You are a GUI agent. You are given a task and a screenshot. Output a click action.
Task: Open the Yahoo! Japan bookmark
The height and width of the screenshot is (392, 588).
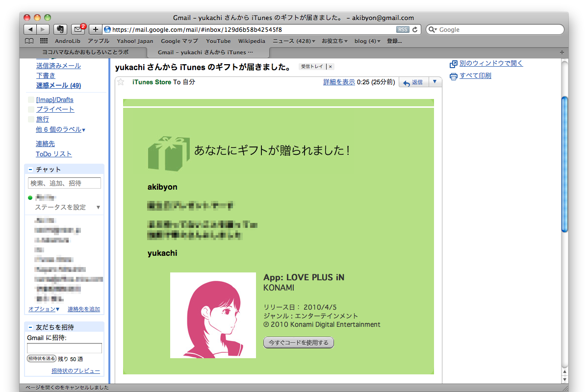135,41
